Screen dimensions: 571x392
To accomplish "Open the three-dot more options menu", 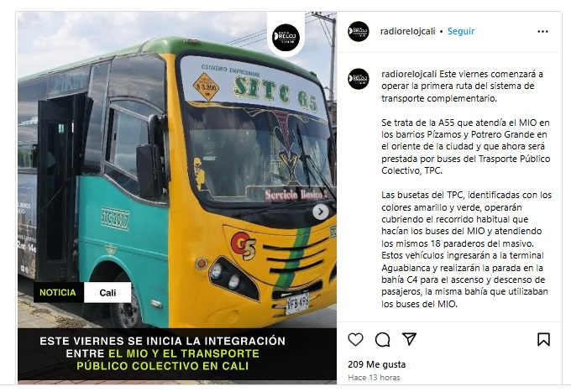I will coord(542,32).
